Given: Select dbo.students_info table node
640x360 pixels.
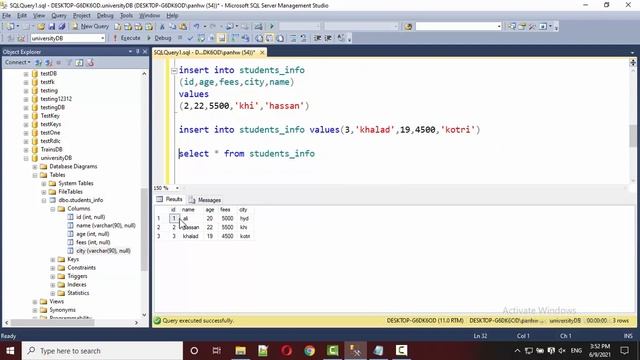Looking at the screenshot, I should [80, 200].
